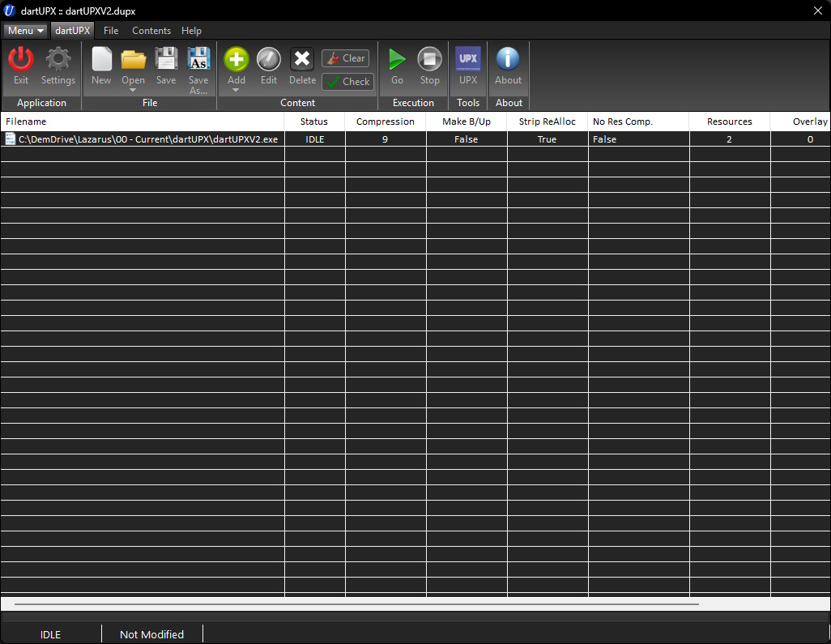Click the Clear button
831x644 pixels.
(346, 58)
